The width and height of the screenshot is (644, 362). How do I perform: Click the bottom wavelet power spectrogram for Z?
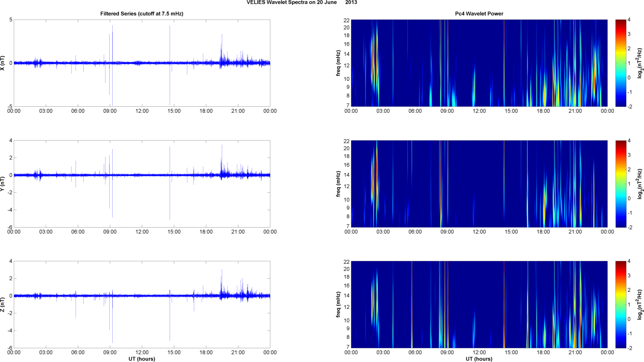pyautogui.click(x=479, y=305)
